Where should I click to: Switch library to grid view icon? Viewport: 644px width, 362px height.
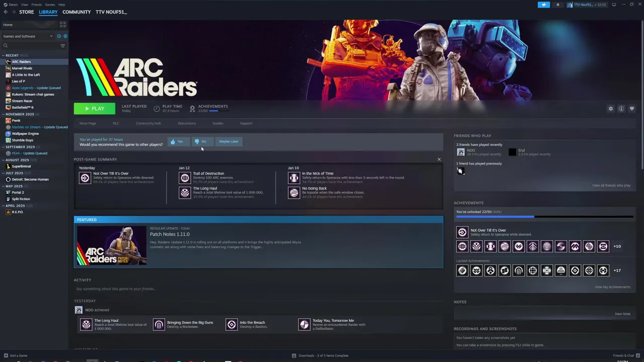pyautogui.click(x=63, y=24)
